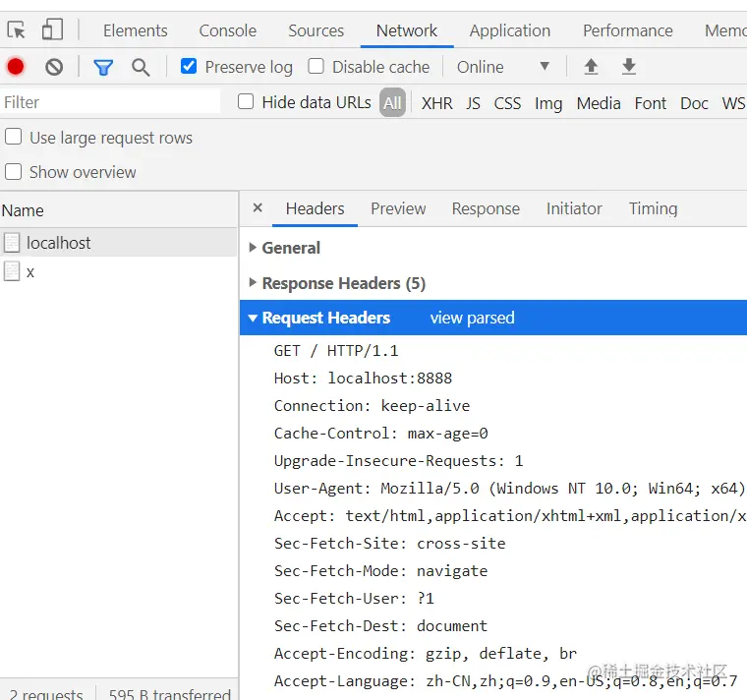Open the Timing detail tab
Viewport: 747px width, 700px height.
tap(653, 208)
